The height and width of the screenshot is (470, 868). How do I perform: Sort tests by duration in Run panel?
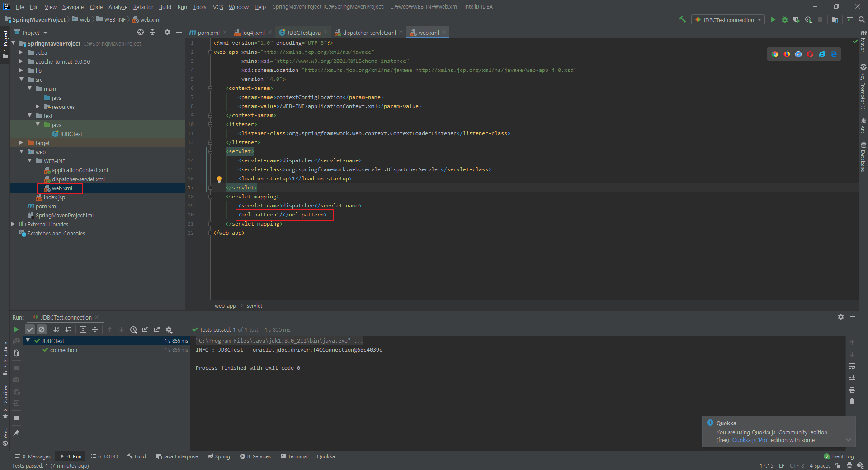click(68, 329)
